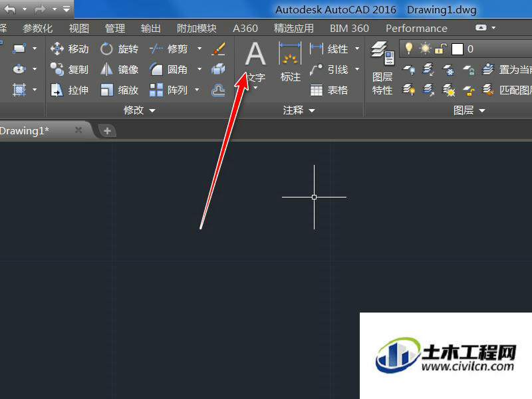The width and height of the screenshot is (532, 399).
Task: Select the Move (移动) tool
Action: pyautogui.click(x=70, y=49)
